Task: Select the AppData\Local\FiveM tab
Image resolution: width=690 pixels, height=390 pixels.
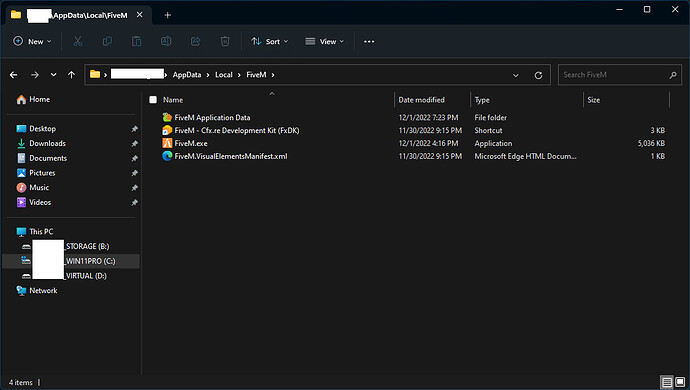Action: coord(78,15)
